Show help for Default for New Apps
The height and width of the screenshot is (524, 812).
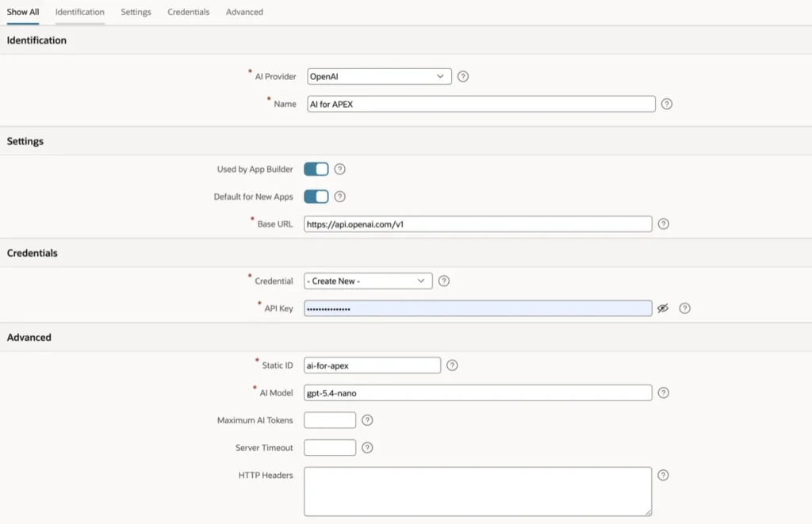click(339, 197)
